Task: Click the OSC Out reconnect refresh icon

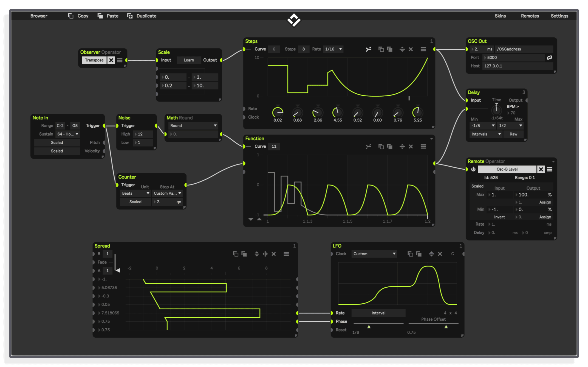Action: click(x=549, y=58)
